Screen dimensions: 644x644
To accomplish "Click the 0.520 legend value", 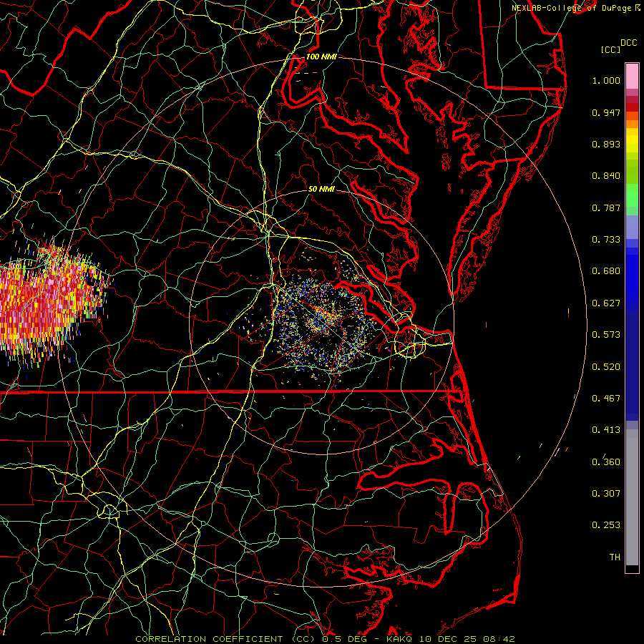I will coord(606,367).
